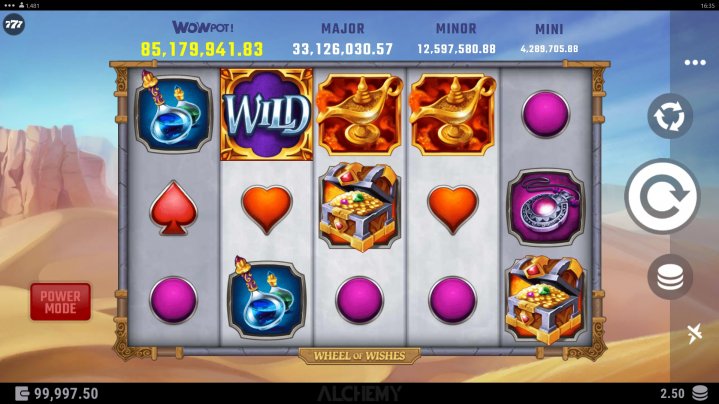The width and height of the screenshot is (719, 404).
Task: Enable Power Mode
Action: coord(61,302)
